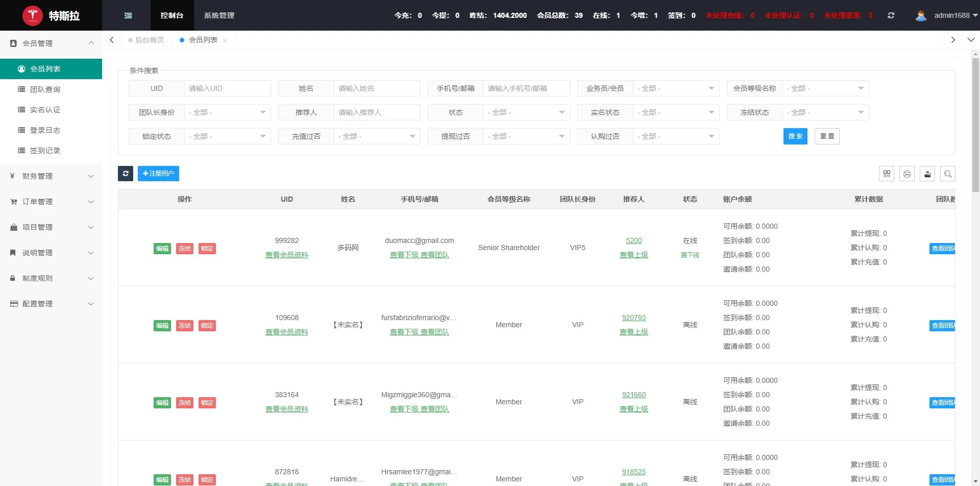Image resolution: width=980 pixels, height=486 pixels.
Task: Open admin1688 user menu
Action: click(955, 15)
